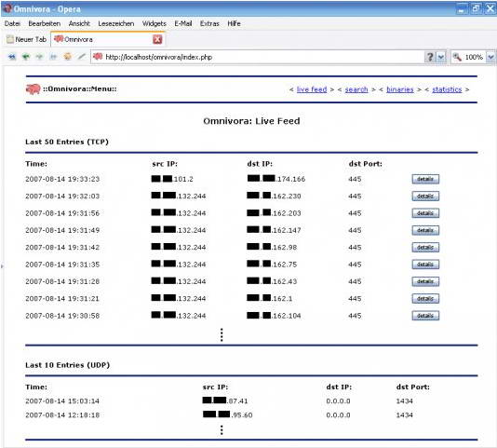
Task: Click the wand pencil toolbar icon
Action: coord(82,57)
